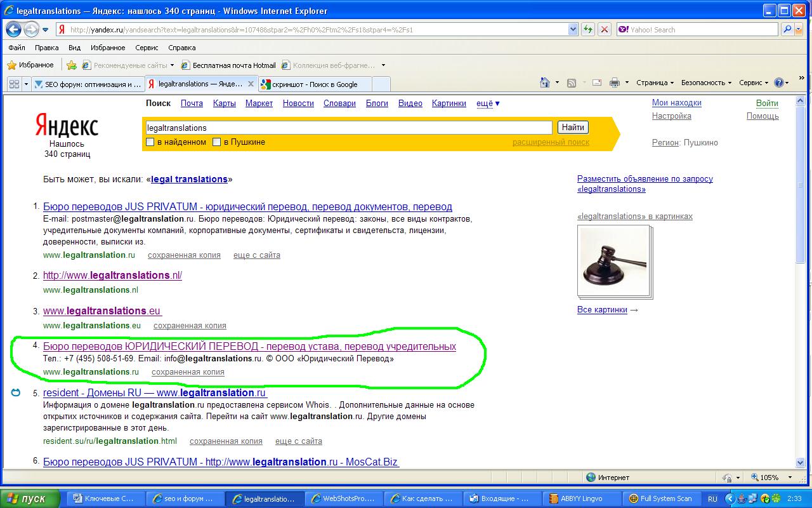Open the Справка menu

tap(182, 48)
